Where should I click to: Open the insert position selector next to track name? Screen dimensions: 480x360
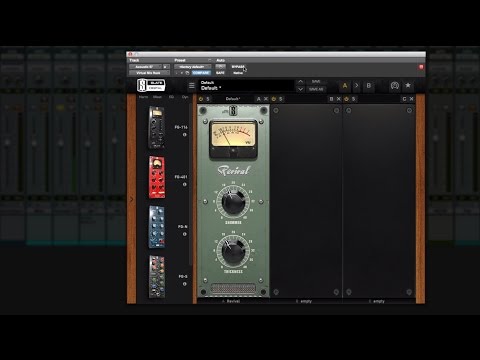[x=165, y=67]
